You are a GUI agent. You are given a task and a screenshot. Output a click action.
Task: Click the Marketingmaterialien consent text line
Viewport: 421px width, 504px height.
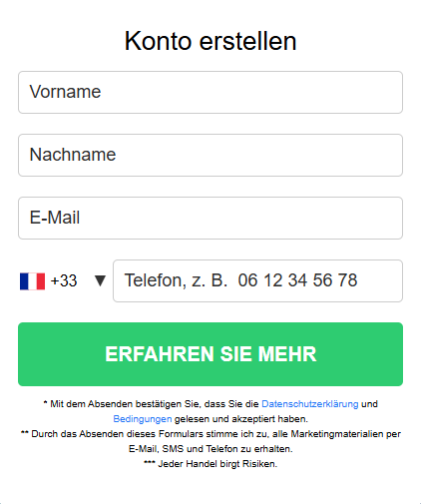click(x=210, y=434)
